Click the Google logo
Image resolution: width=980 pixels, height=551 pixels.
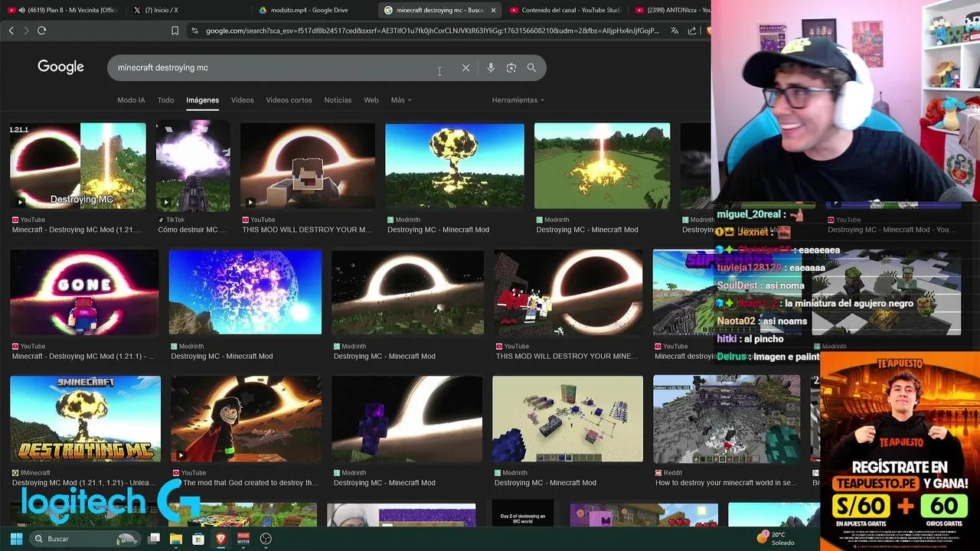coord(60,67)
